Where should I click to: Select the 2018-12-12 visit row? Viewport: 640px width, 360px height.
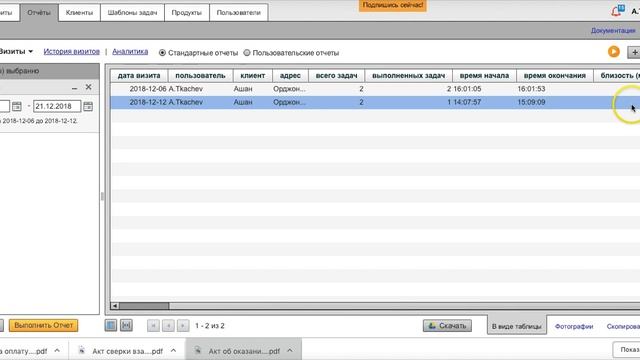[375, 102]
